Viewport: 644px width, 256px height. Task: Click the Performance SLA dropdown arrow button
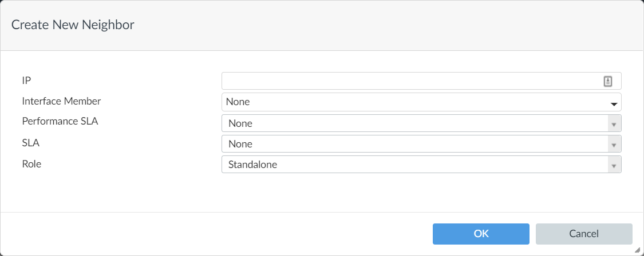pyautogui.click(x=614, y=124)
